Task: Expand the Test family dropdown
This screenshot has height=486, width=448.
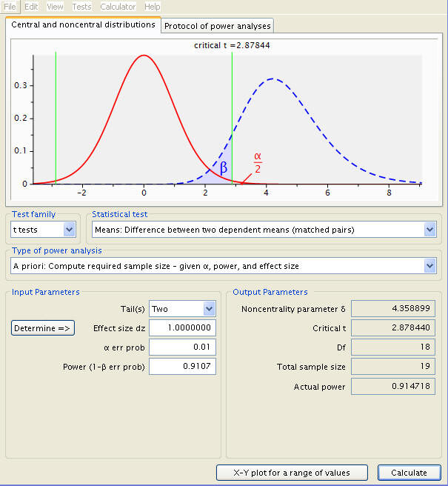Action: tap(43, 230)
